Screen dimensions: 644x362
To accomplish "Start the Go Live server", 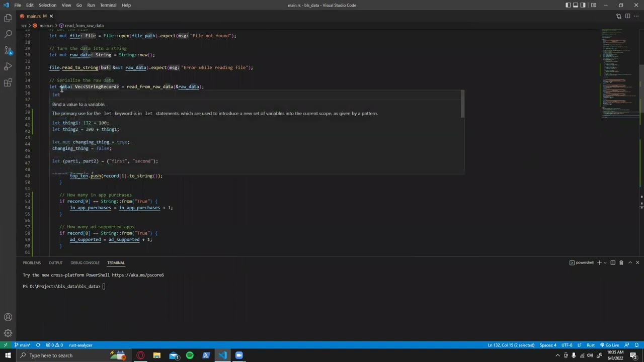I will (610, 345).
